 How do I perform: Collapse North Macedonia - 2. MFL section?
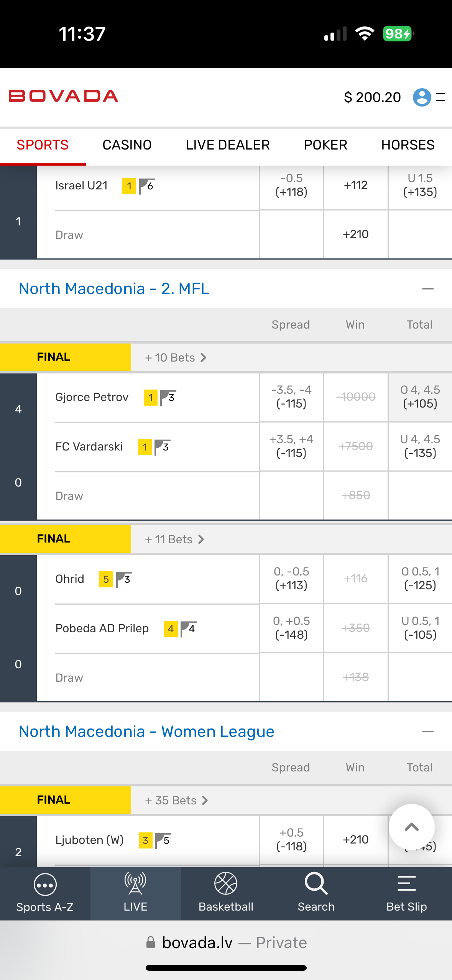427,289
